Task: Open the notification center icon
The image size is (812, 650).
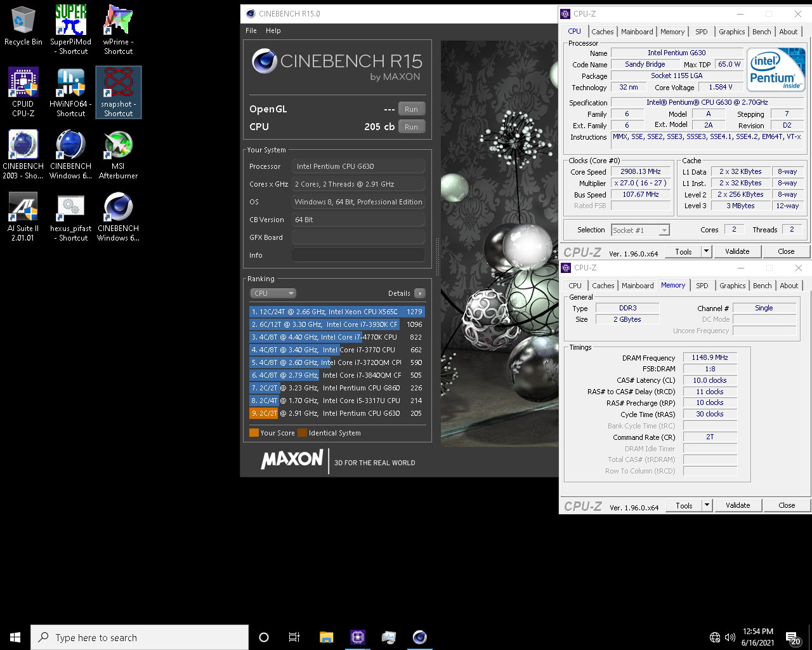Action: (792, 637)
